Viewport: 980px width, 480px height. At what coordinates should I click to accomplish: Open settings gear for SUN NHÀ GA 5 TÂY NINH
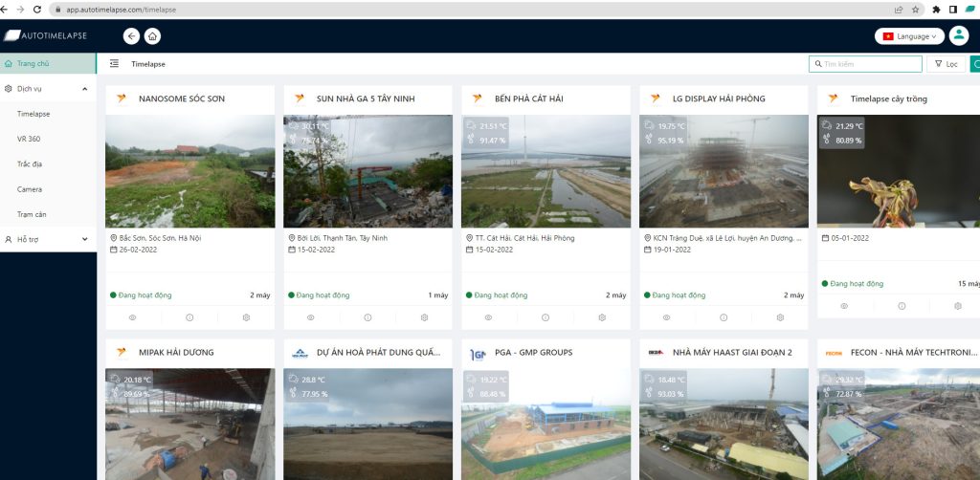(424, 317)
